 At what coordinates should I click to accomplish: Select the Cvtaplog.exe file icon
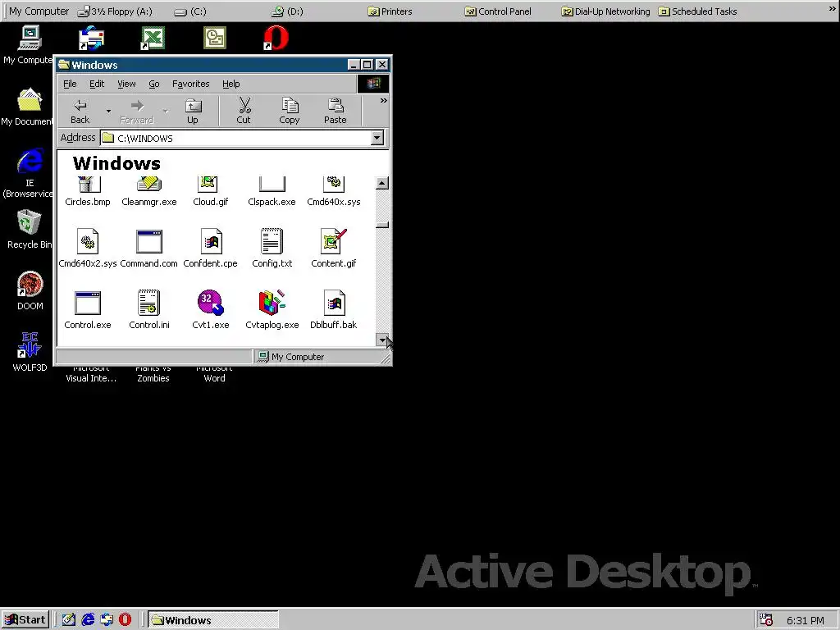pyautogui.click(x=272, y=304)
